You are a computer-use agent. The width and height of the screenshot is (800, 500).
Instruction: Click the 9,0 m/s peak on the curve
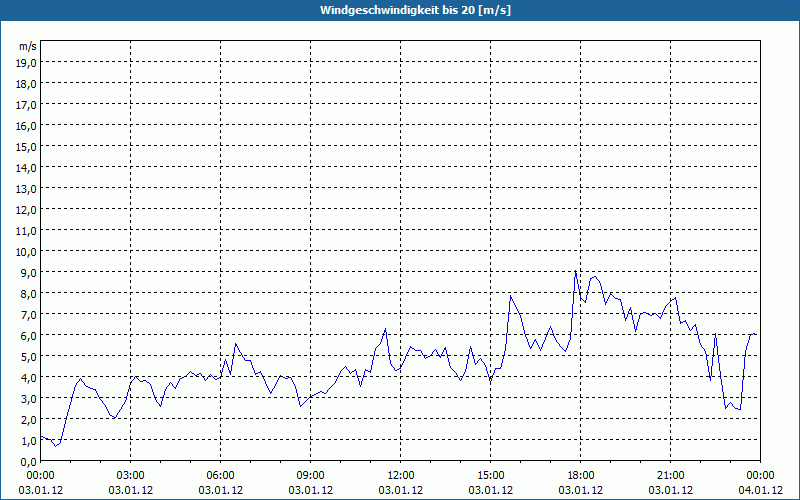pyautogui.click(x=576, y=271)
